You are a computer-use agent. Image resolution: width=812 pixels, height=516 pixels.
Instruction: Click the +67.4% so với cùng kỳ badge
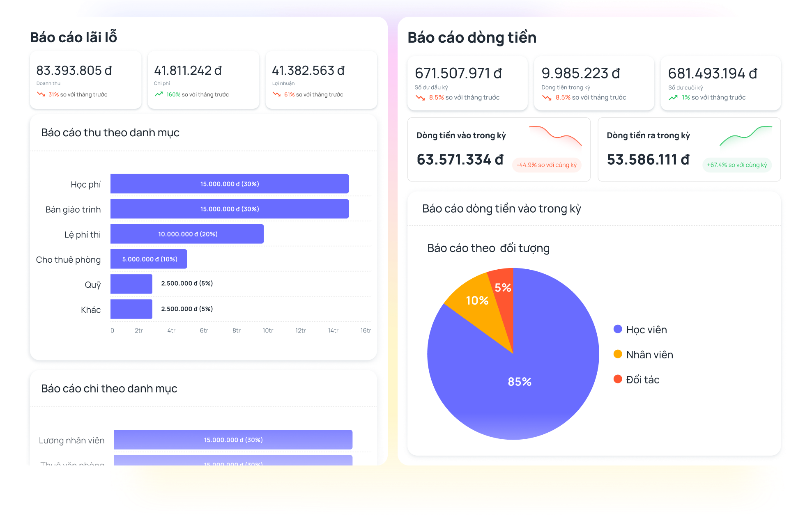(x=737, y=165)
